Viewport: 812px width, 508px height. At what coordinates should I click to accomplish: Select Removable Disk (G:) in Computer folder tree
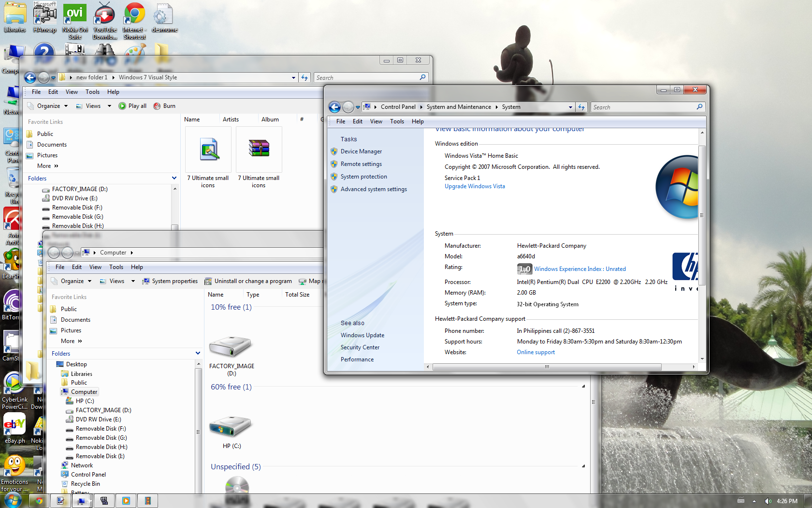point(101,438)
